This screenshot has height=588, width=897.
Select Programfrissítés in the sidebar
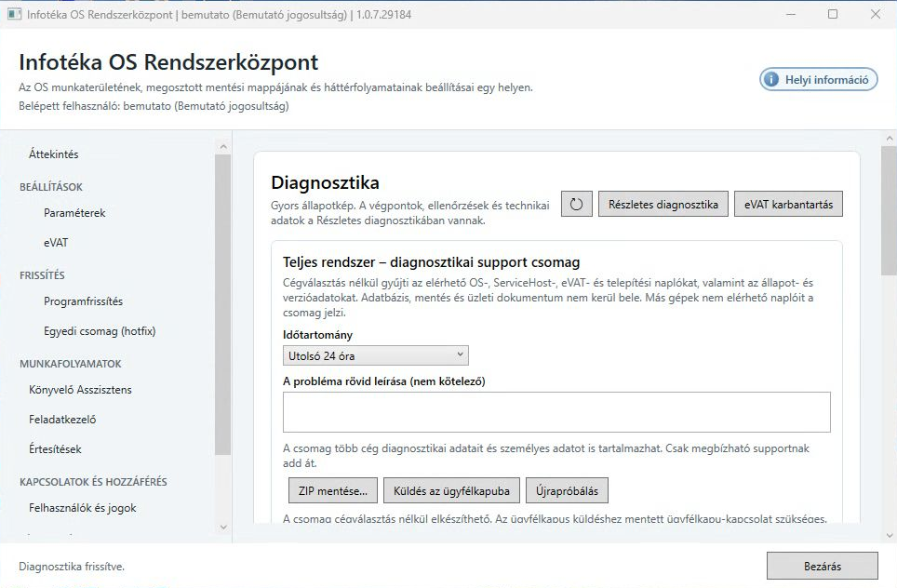click(83, 301)
